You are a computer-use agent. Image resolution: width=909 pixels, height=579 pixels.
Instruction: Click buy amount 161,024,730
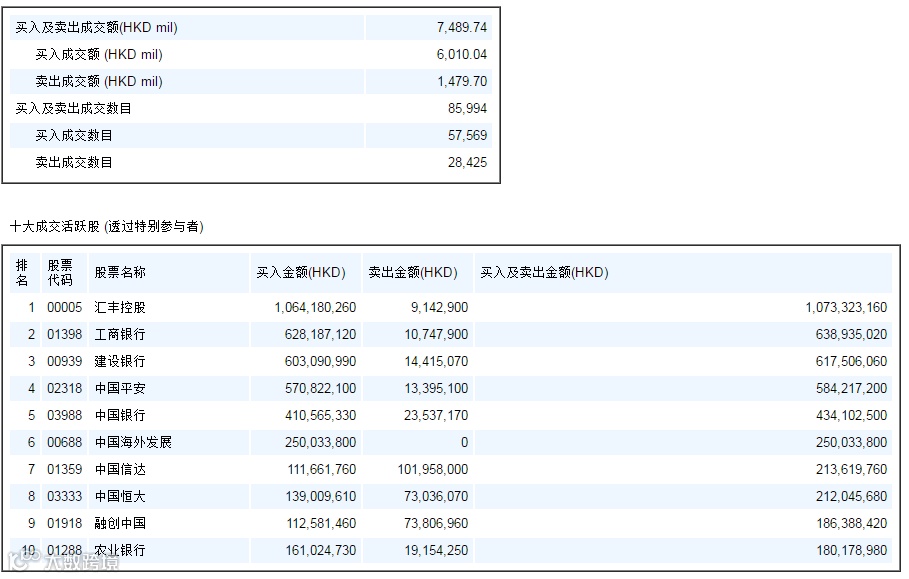click(321, 551)
